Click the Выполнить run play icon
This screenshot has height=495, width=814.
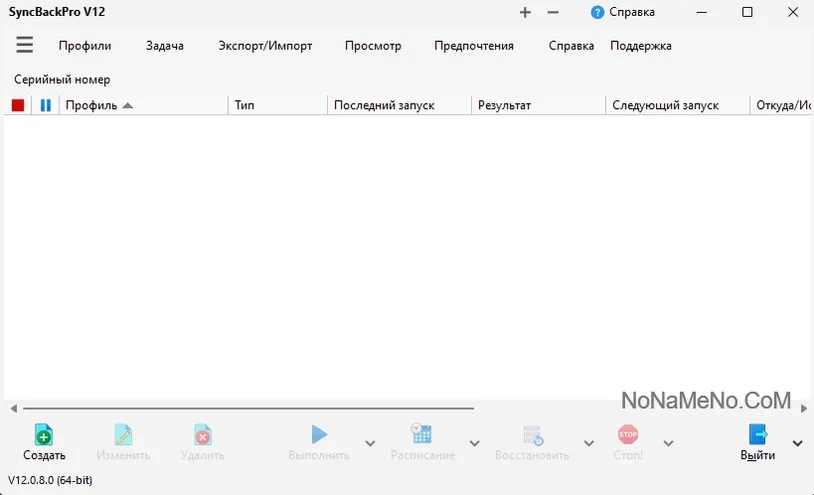(x=319, y=435)
